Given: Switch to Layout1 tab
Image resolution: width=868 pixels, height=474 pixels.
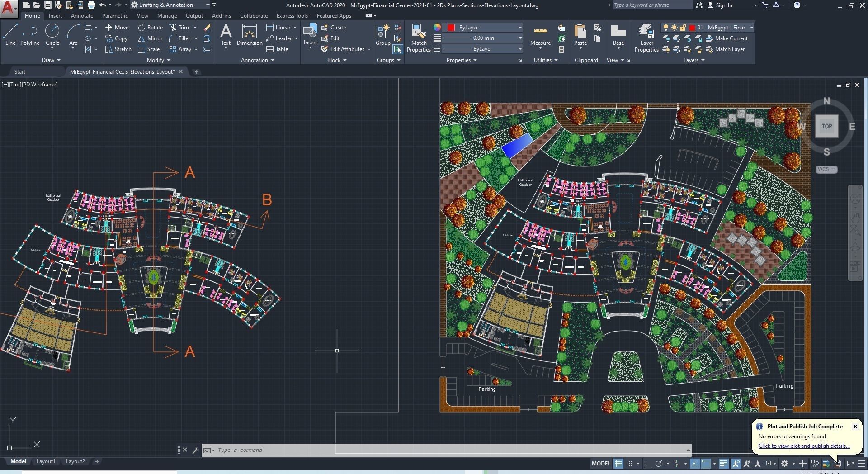Looking at the screenshot, I should coord(46,461).
